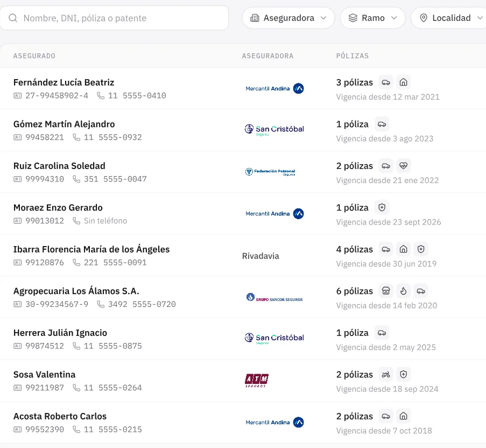Image resolution: width=486 pixels, height=448 pixels.
Task: Click DNI number 99211987
Action: pos(45,388)
